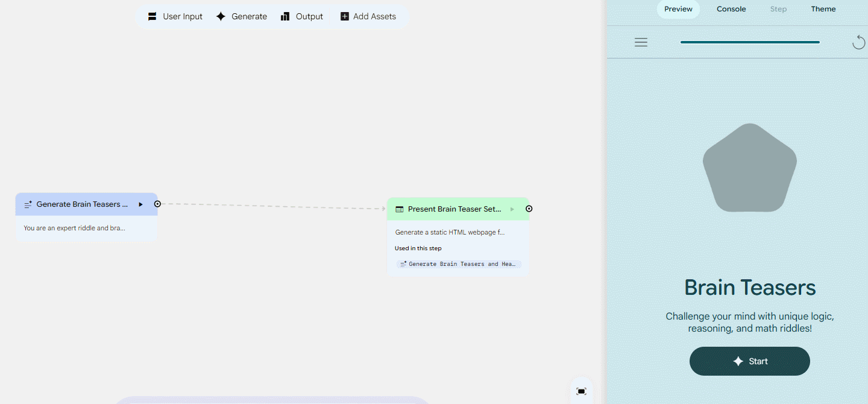Click output port of Present Brain Teaser node
Screen dimensions: 868x404
529,209
